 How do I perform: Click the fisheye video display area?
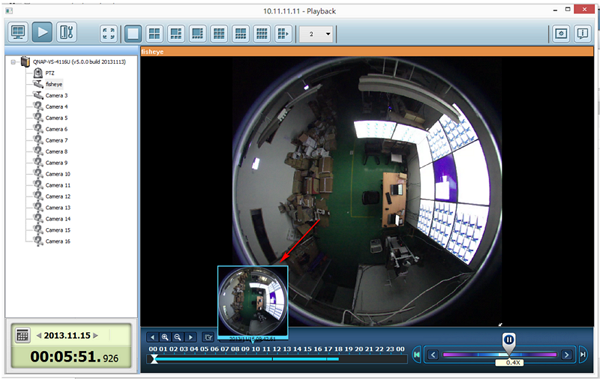367,191
